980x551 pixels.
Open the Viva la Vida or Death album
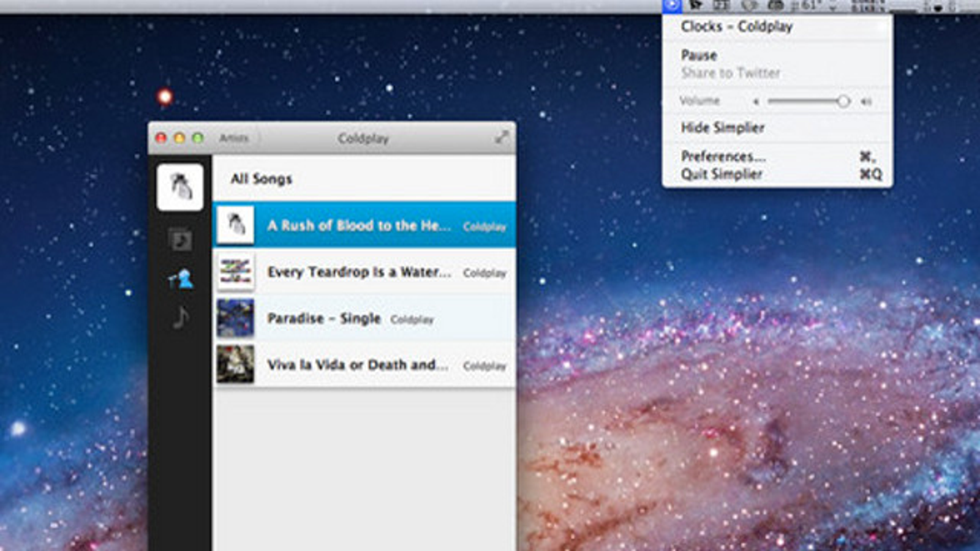click(364, 364)
